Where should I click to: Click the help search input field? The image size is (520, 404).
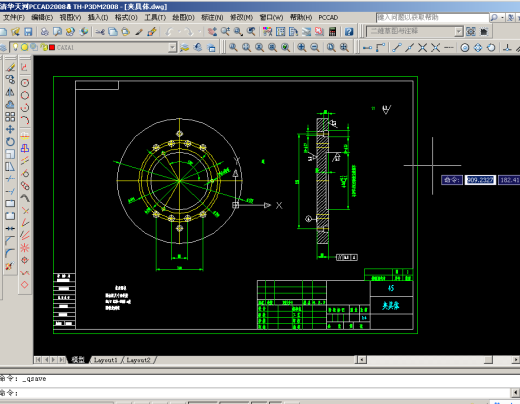432,17
